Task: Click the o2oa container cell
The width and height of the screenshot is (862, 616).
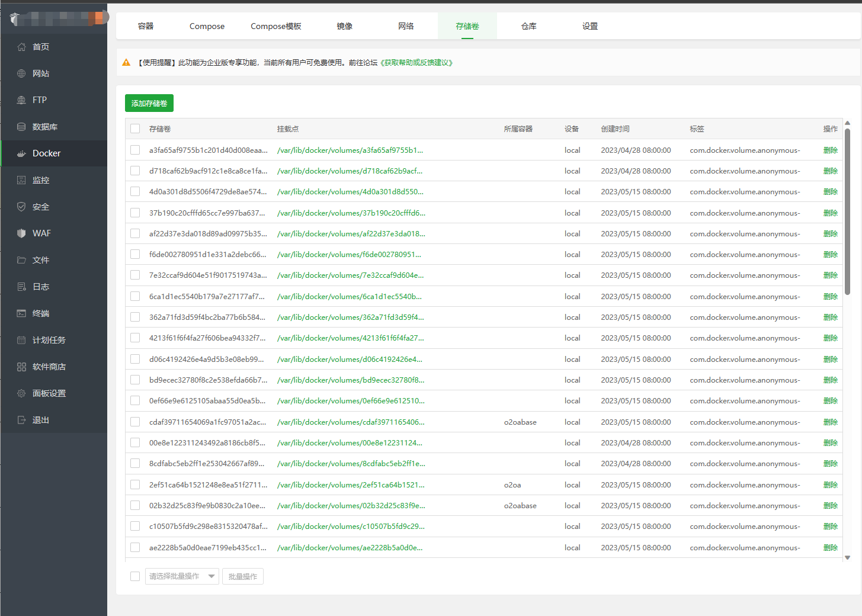Action: tap(512, 485)
